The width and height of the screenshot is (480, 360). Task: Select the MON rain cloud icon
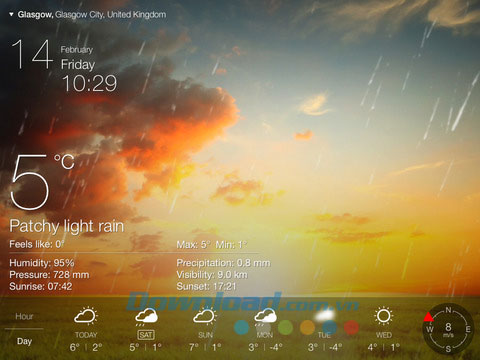[265, 316]
